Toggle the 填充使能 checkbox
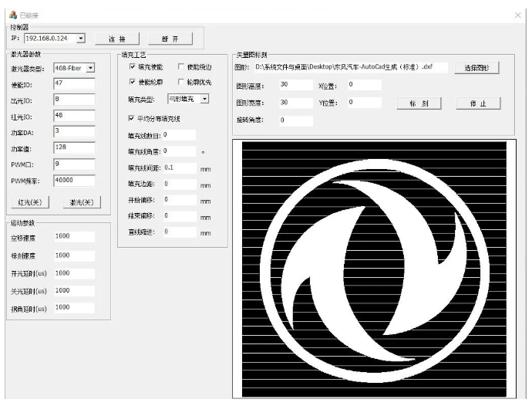This screenshot has height=406, width=532. coord(133,66)
